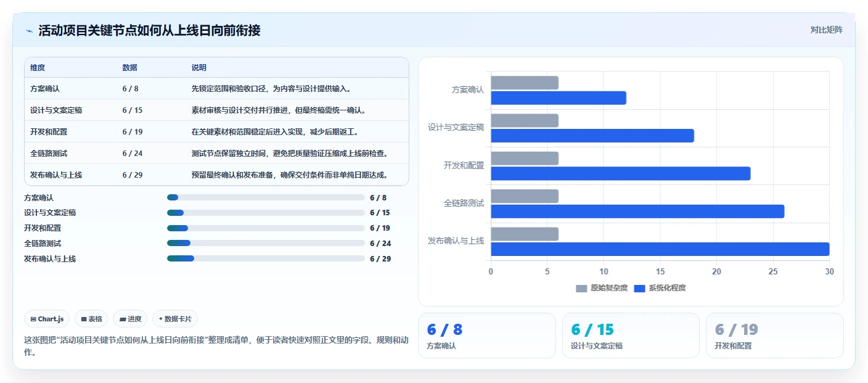The width and height of the screenshot is (868, 383).
Task: Click the gray bar for 方案确认 in chart
Action: (525, 83)
